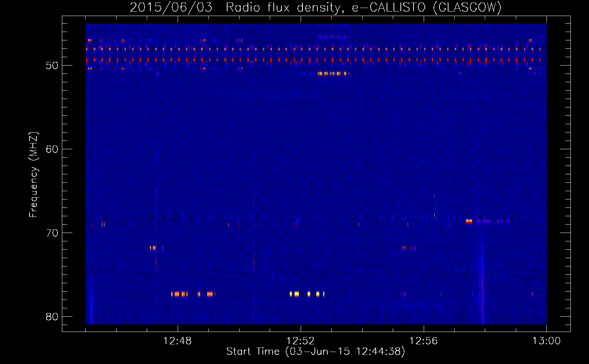The height and width of the screenshot is (364, 589).
Task: Click the 12:48 time tick label
Action: (x=178, y=341)
